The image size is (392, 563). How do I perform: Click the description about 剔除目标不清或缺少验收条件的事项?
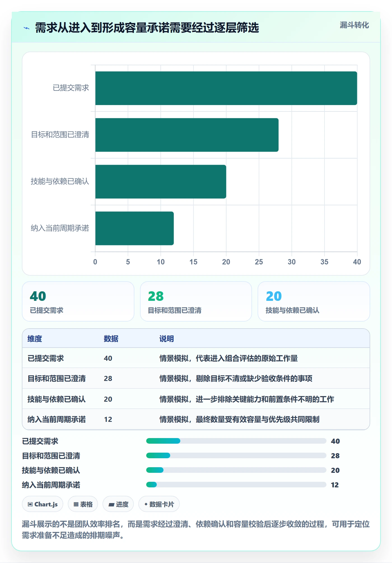pyautogui.click(x=236, y=378)
